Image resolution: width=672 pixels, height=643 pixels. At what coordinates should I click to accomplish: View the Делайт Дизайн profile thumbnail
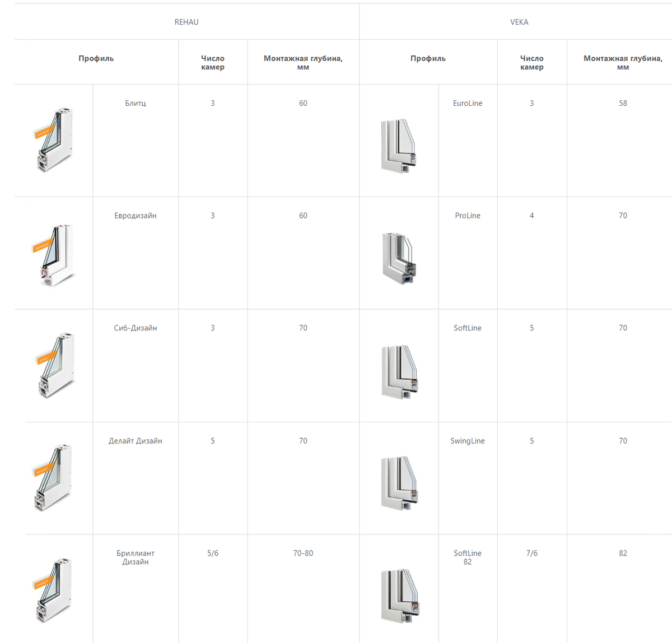tap(54, 478)
